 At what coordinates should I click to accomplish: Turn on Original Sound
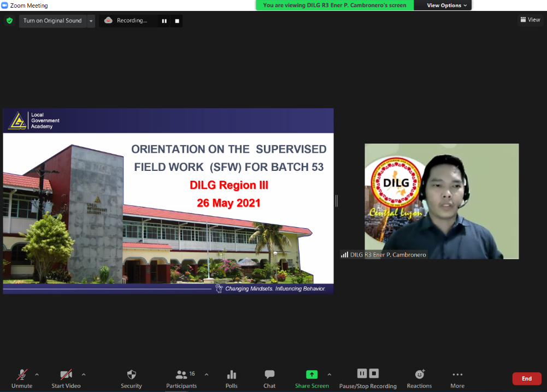(x=52, y=21)
